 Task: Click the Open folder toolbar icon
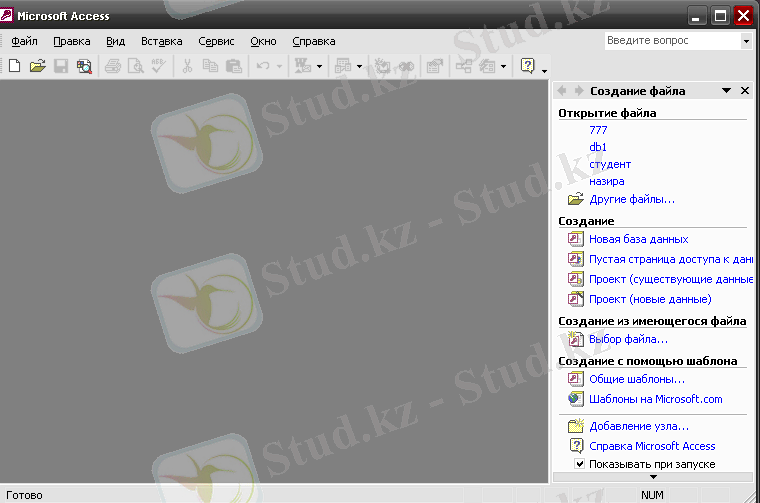[x=37, y=66]
